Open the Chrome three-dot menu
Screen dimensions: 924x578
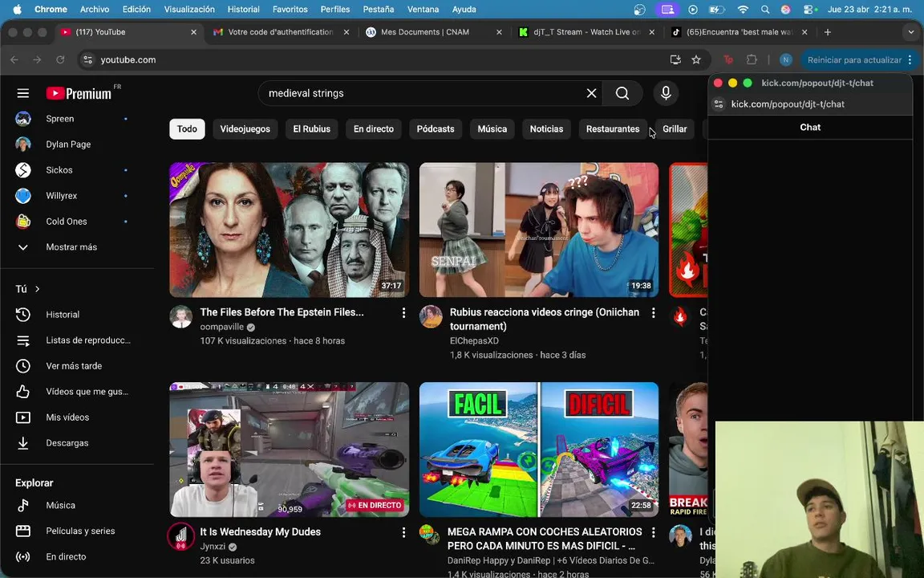point(910,59)
